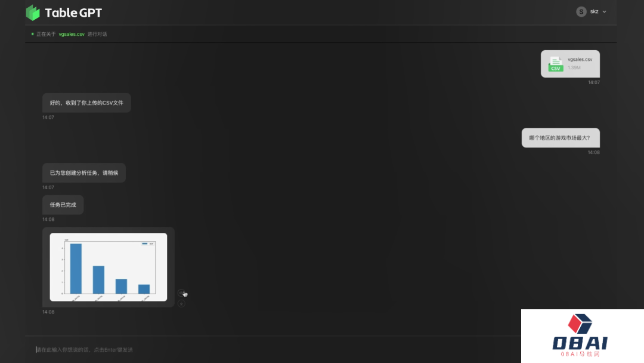Click the 哪个地区的游戏市场最大 message bubble
This screenshot has width=644, height=363.
point(561,138)
